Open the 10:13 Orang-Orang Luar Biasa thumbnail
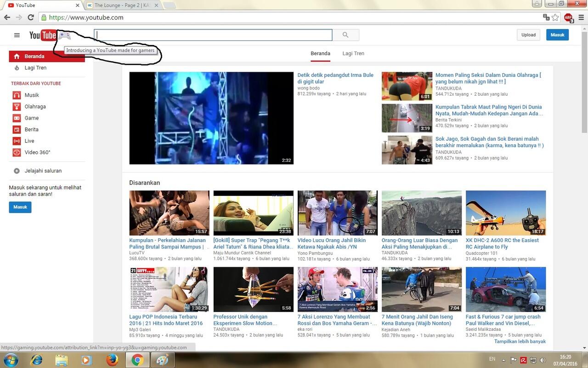The width and height of the screenshot is (588, 368). (422, 213)
